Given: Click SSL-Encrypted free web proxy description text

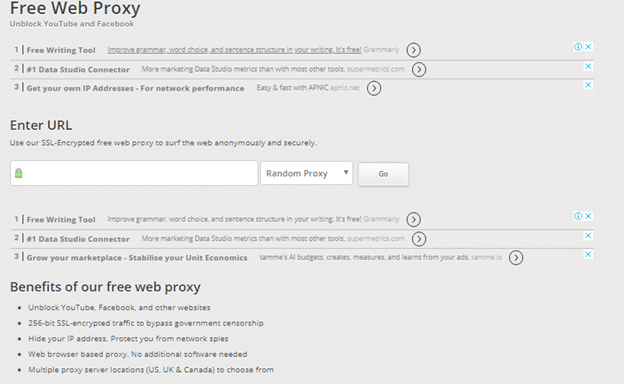Looking at the screenshot, I should [163, 143].
